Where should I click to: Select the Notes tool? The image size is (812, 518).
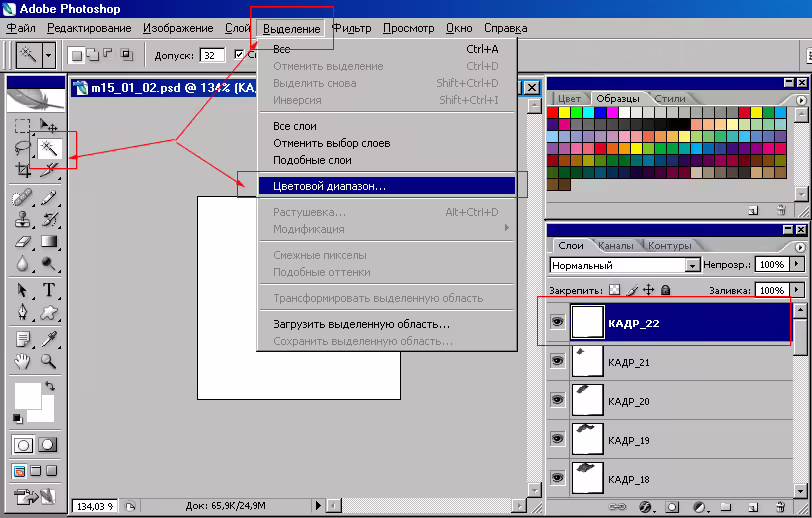22,339
